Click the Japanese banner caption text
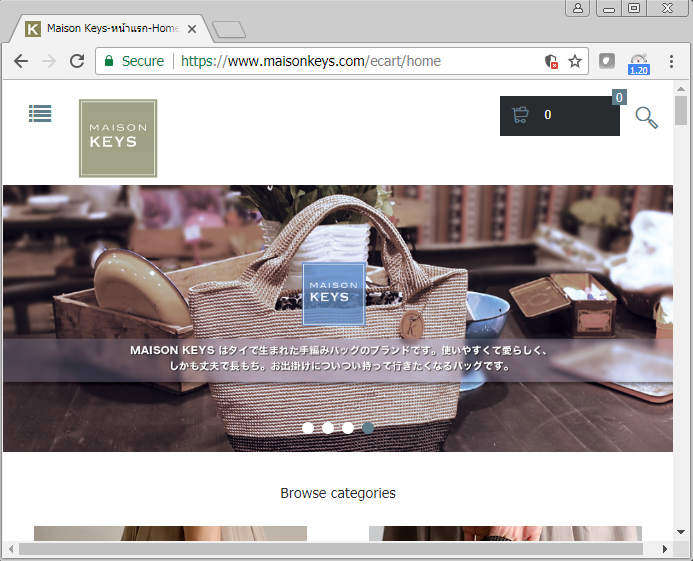The image size is (693, 561). [x=339, y=358]
